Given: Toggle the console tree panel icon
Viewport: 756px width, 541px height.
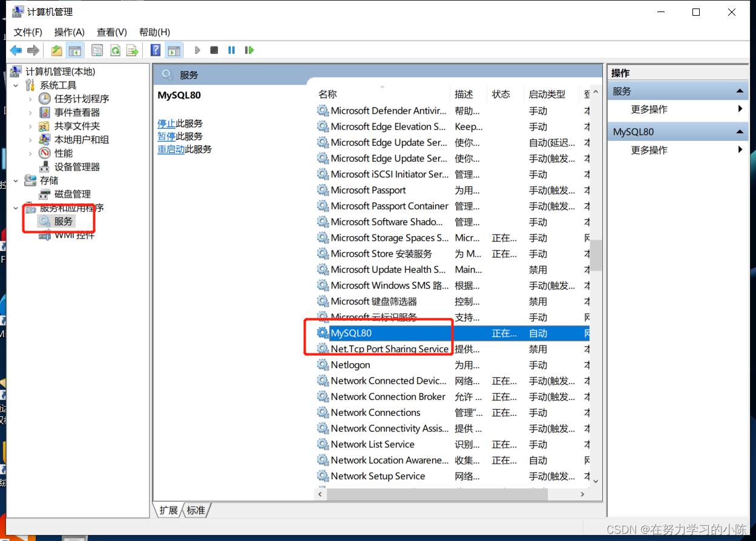Looking at the screenshot, I should coord(75,50).
